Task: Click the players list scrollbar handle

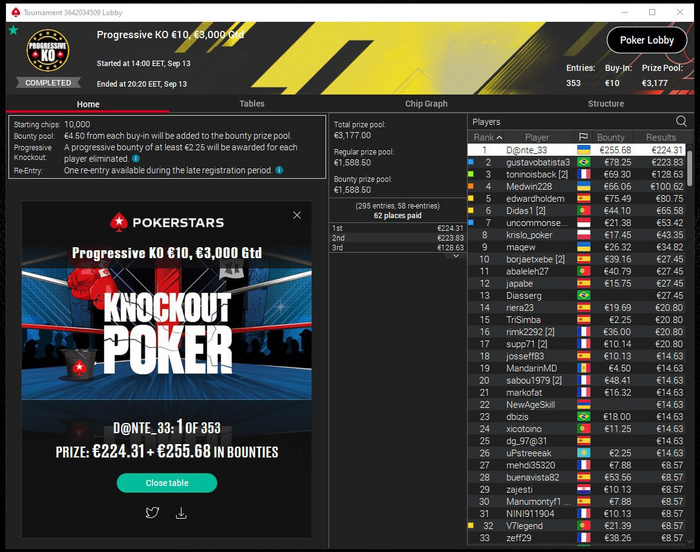Action: point(690,168)
